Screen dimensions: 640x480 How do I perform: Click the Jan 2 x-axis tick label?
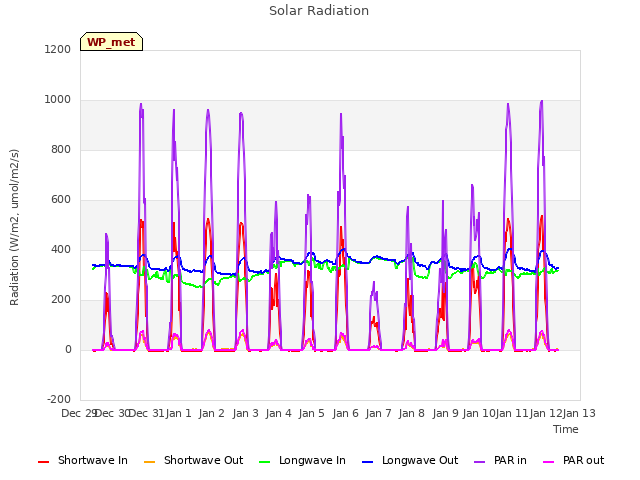(211, 413)
